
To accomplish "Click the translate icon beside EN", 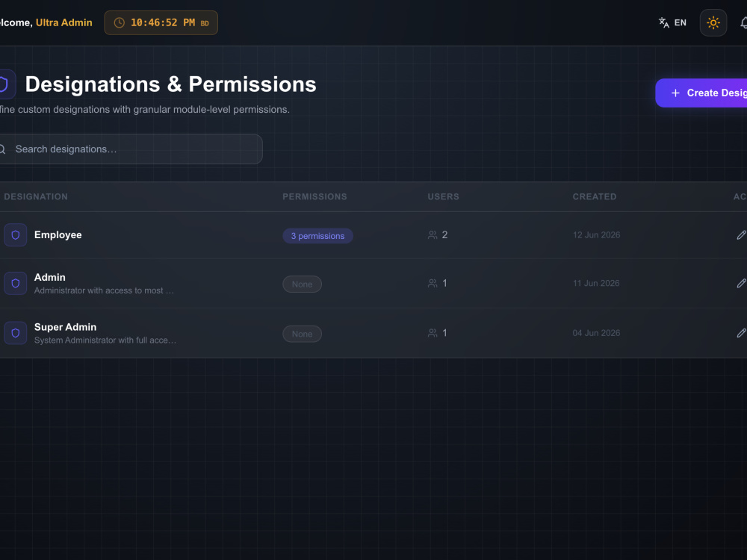I will (x=663, y=22).
